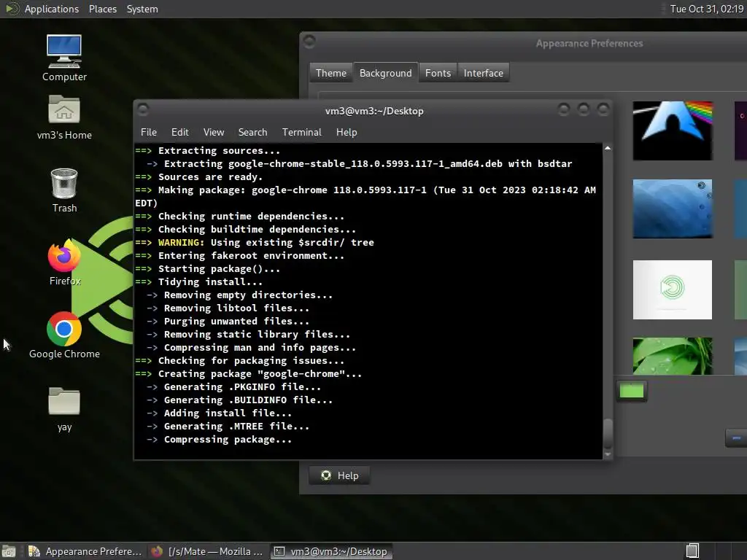This screenshot has height=560, width=747.
Task: Switch to Appearance Preferences taskbar button
Action: pyautogui.click(x=85, y=551)
